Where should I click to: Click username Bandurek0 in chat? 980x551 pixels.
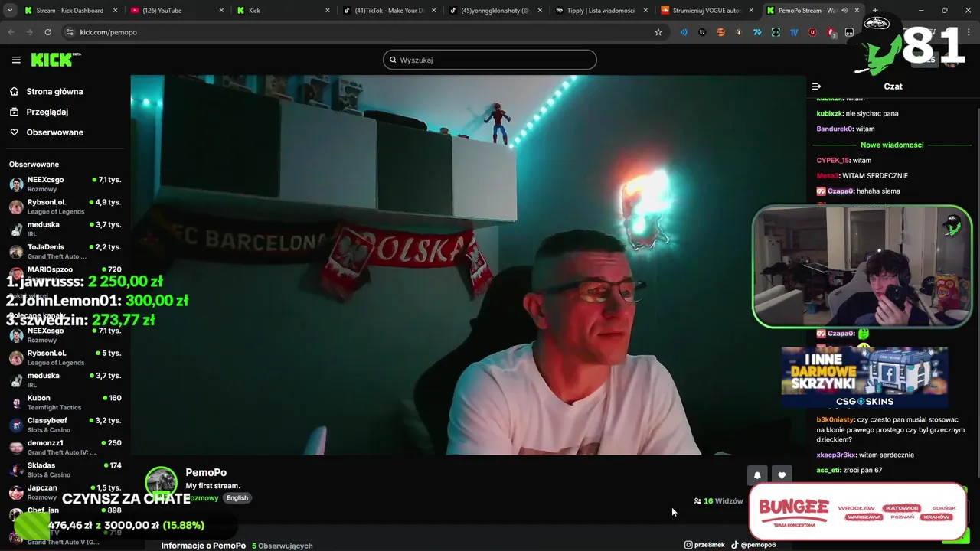(835, 129)
